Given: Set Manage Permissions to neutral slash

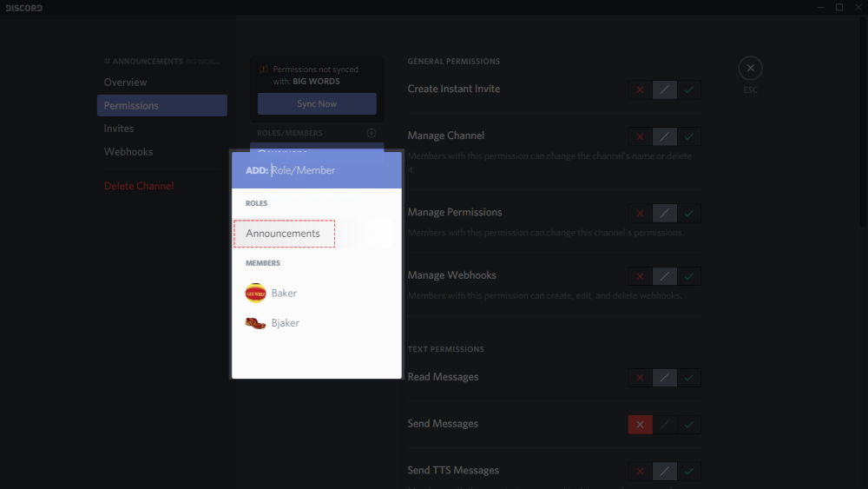Looking at the screenshot, I should click(x=664, y=213).
